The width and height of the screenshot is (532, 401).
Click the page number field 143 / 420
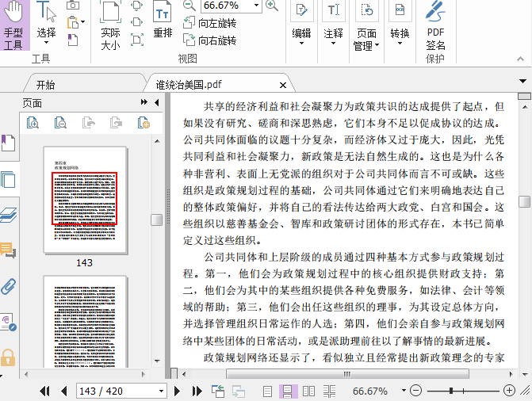point(116,391)
